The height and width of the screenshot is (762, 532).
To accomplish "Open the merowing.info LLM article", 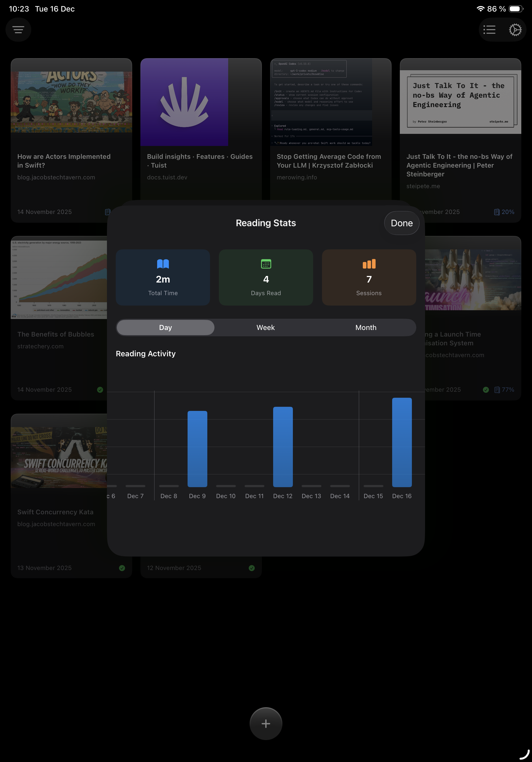I will (329, 161).
